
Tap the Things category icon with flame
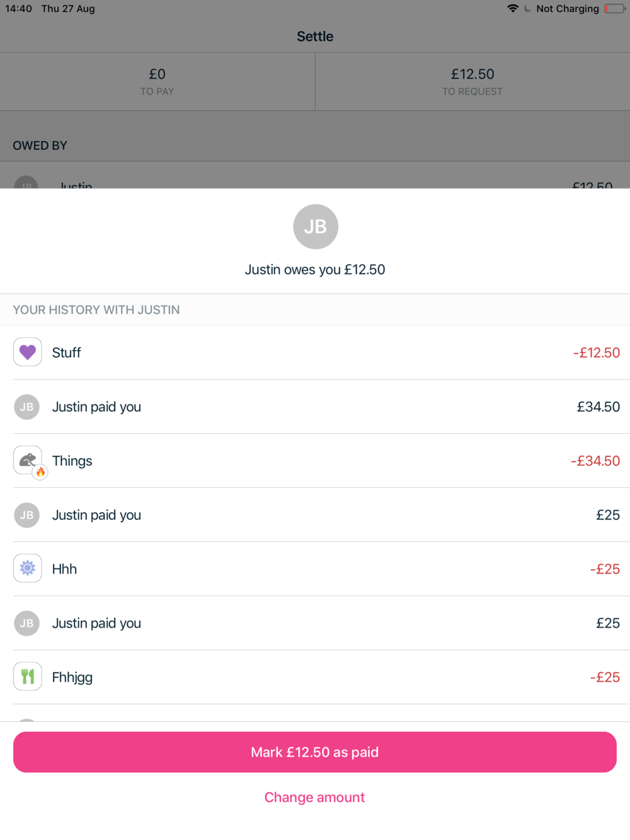pyautogui.click(x=28, y=461)
